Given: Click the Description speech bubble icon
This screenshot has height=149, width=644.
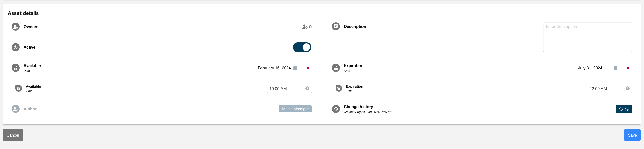Looking at the screenshot, I should [x=336, y=26].
